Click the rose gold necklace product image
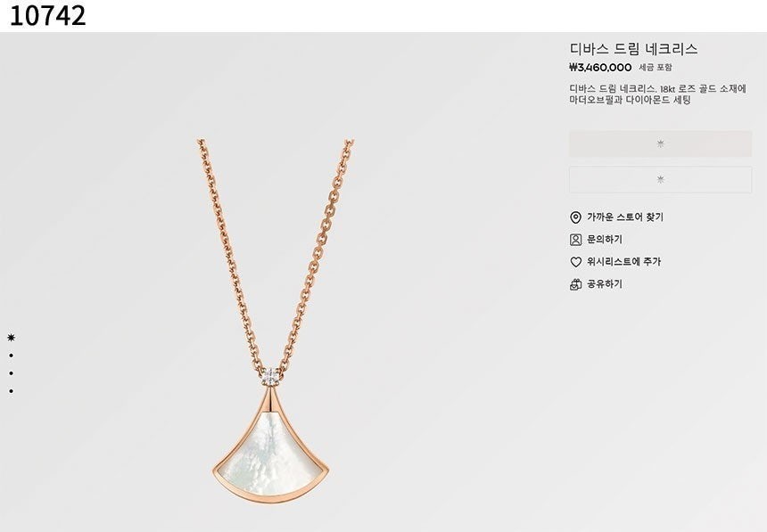 (x=275, y=322)
